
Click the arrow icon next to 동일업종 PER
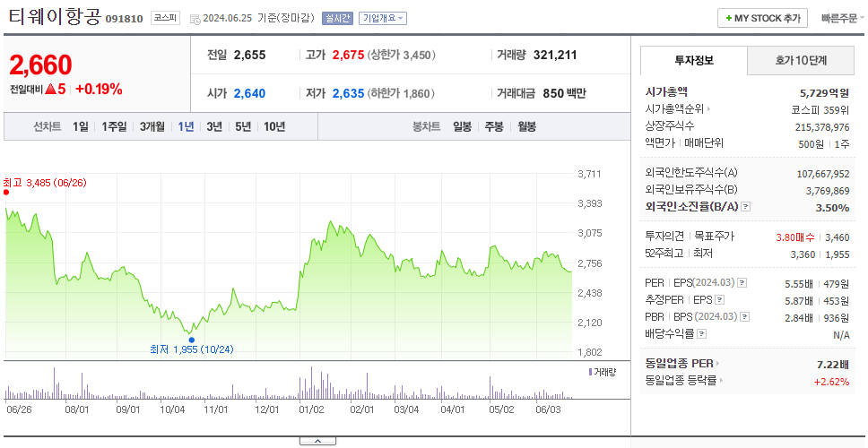coord(718,364)
